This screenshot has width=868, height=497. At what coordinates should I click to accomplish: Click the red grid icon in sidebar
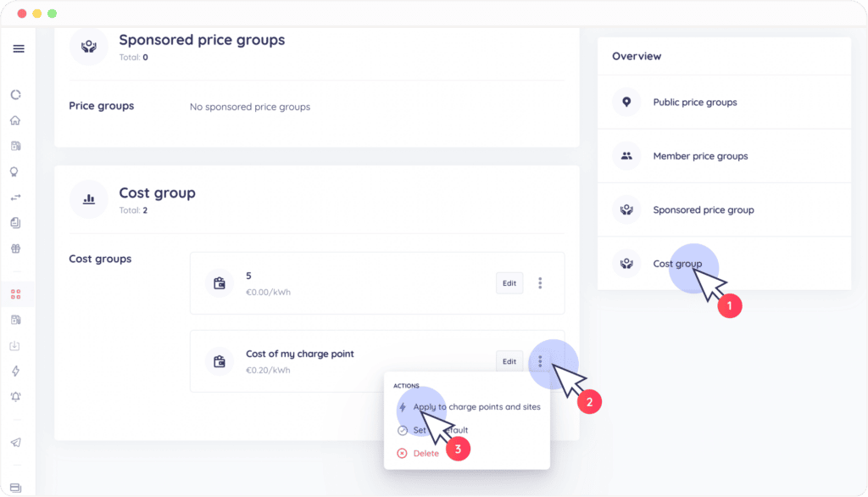pos(15,294)
